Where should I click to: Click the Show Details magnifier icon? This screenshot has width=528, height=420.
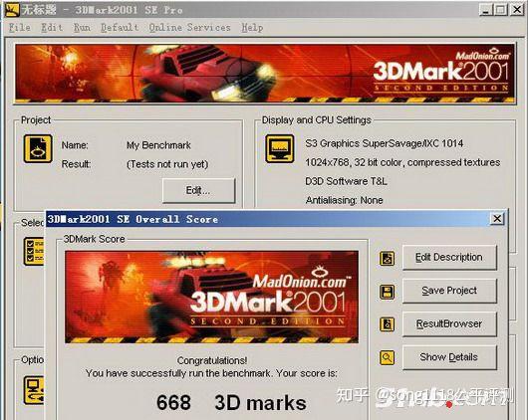[x=387, y=357]
